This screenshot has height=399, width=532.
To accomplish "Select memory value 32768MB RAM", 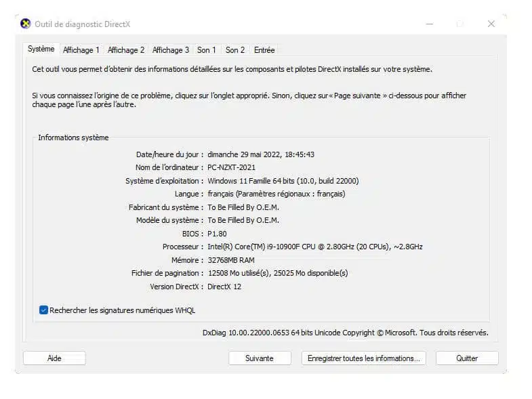I will 231,260.
